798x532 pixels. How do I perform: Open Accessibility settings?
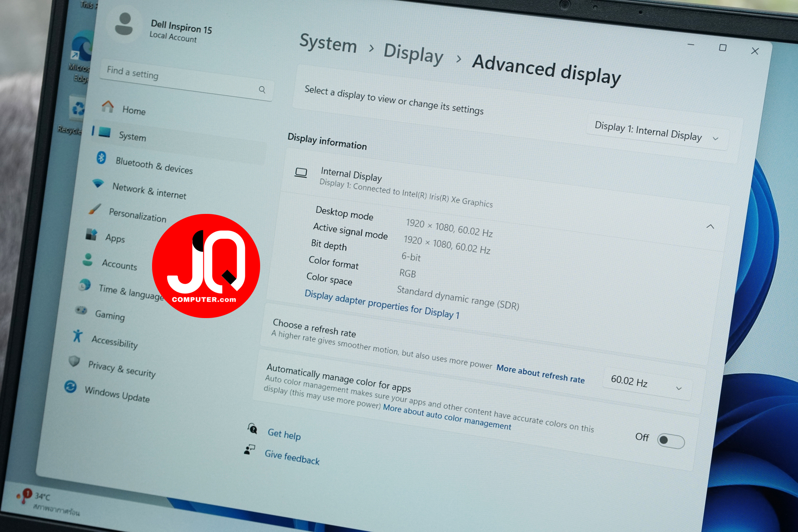(115, 342)
